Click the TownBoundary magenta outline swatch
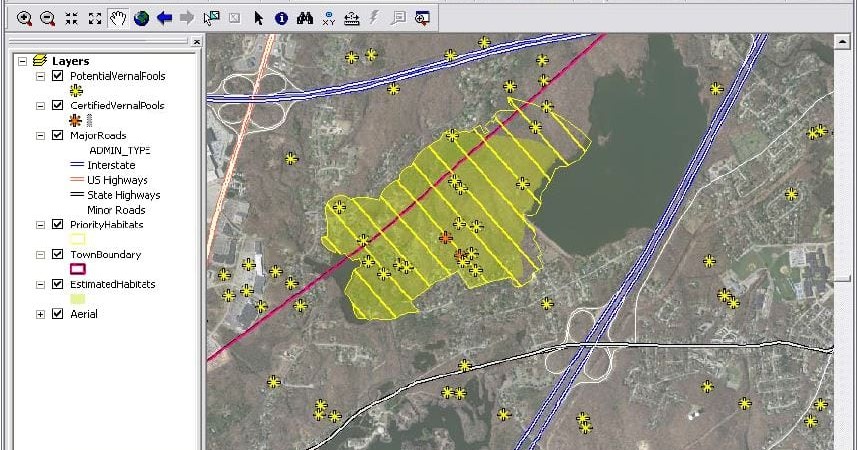 [78, 269]
